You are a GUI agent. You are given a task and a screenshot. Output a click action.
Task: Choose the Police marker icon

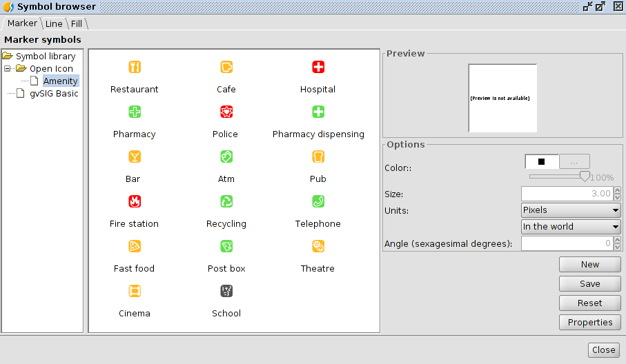[226, 112]
